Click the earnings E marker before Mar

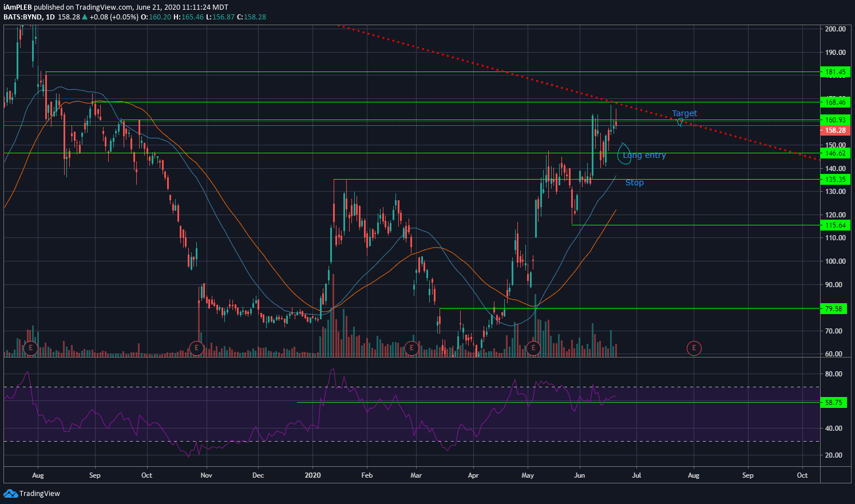point(411,348)
